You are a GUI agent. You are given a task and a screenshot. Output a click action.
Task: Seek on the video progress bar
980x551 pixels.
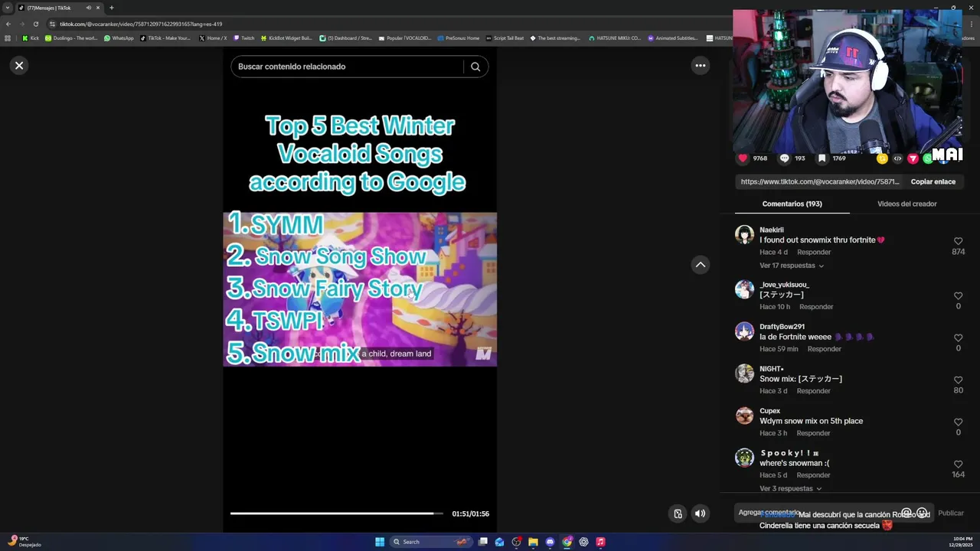click(337, 514)
